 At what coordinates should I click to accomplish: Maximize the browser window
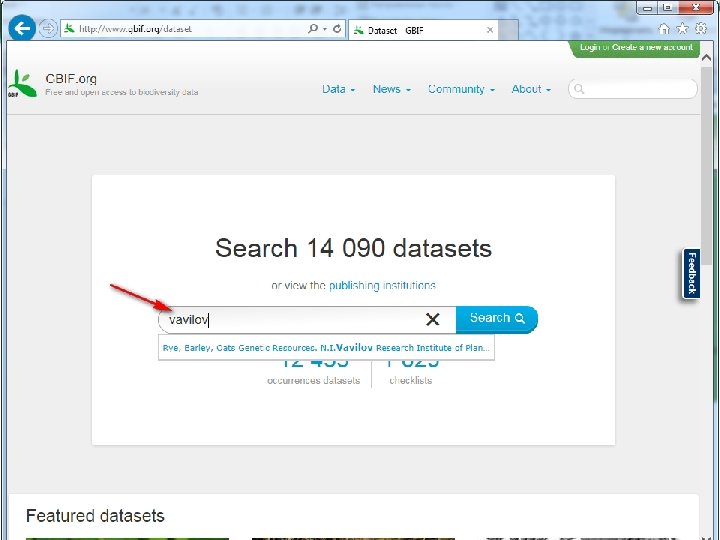point(668,8)
